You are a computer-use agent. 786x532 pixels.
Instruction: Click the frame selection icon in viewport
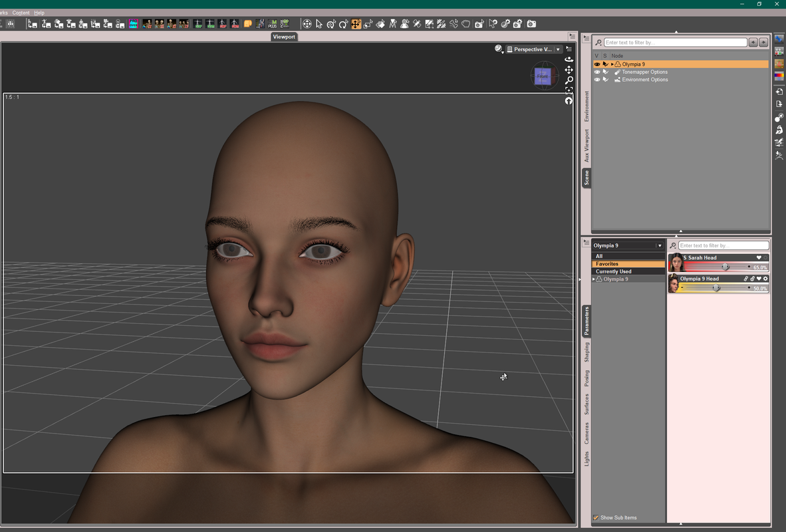coord(569,90)
